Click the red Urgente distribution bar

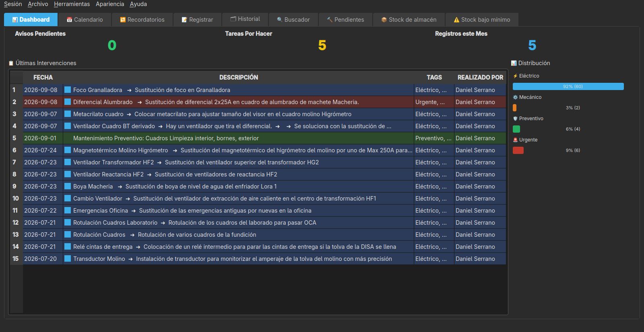[x=518, y=150]
